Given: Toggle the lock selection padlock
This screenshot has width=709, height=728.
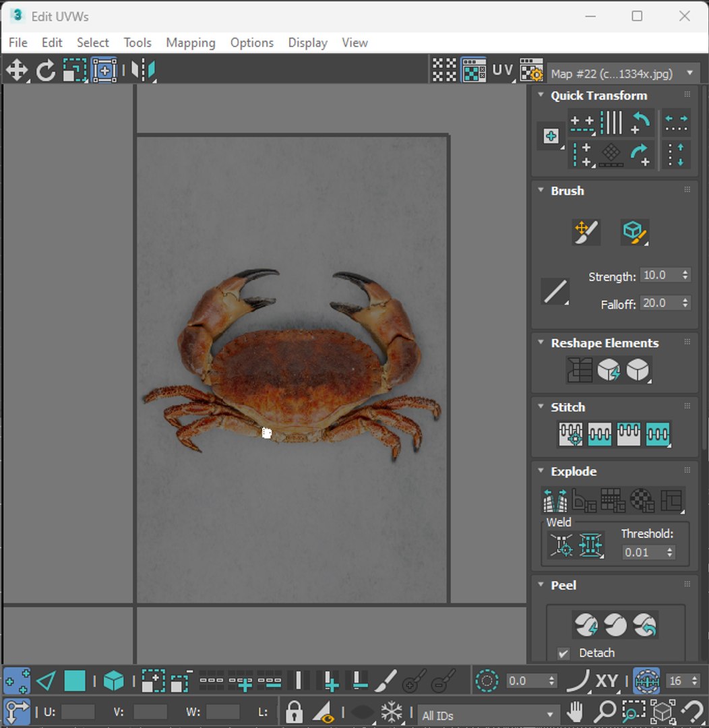Looking at the screenshot, I should [294, 711].
